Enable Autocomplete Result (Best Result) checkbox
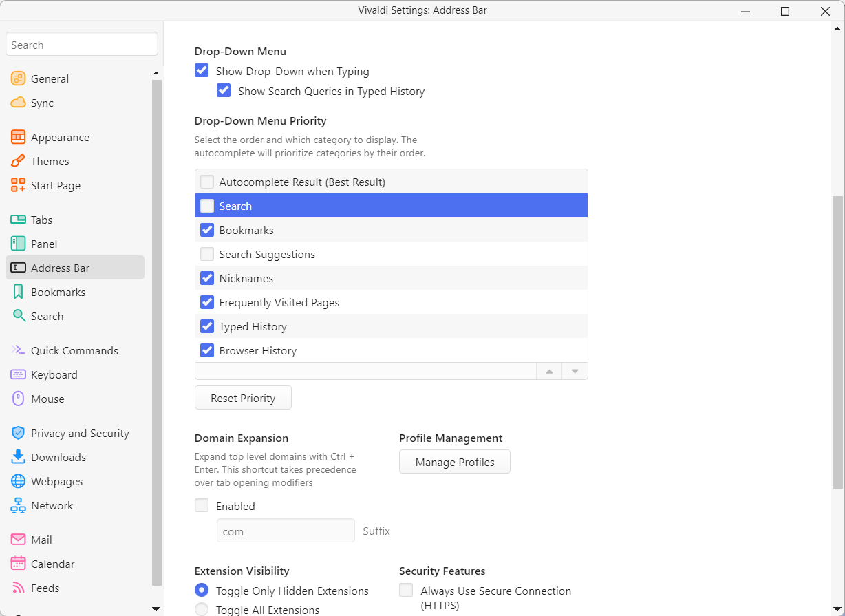This screenshot has height=616, width=845. (x=207, y=182)
